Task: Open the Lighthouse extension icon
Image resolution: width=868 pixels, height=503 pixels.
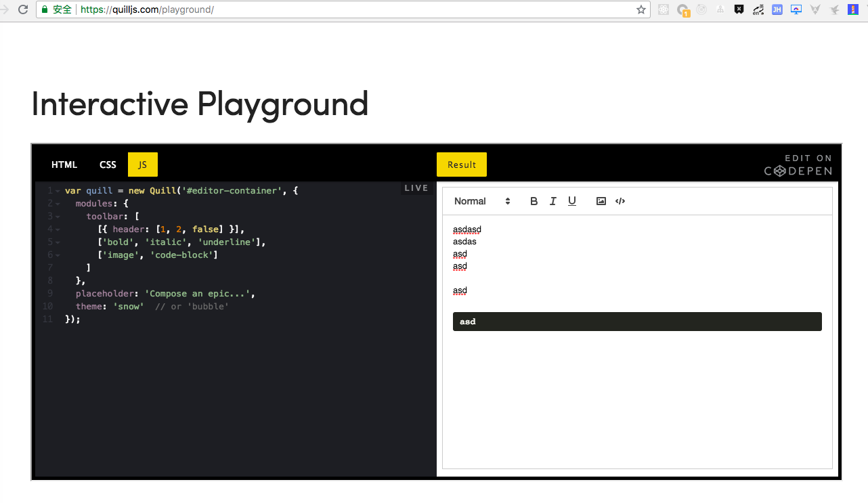Action: pyautogui.click(x=853, y=9)
